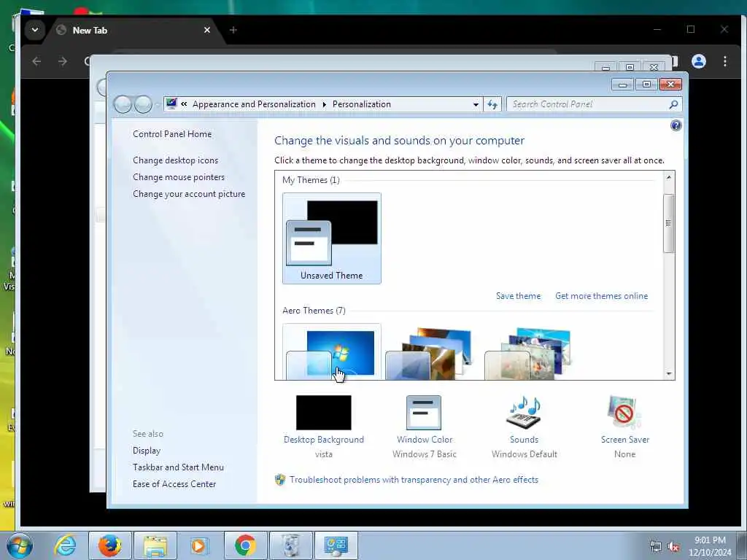Open Windows Explorer from the taskbar
Viewport: 747px width, 560px height.
click(155, 545)
